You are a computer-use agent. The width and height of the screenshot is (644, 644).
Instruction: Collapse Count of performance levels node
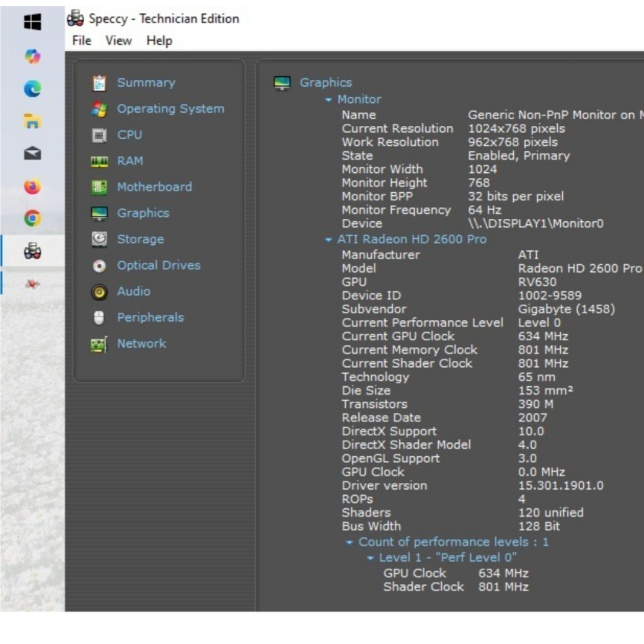[350, 542]
